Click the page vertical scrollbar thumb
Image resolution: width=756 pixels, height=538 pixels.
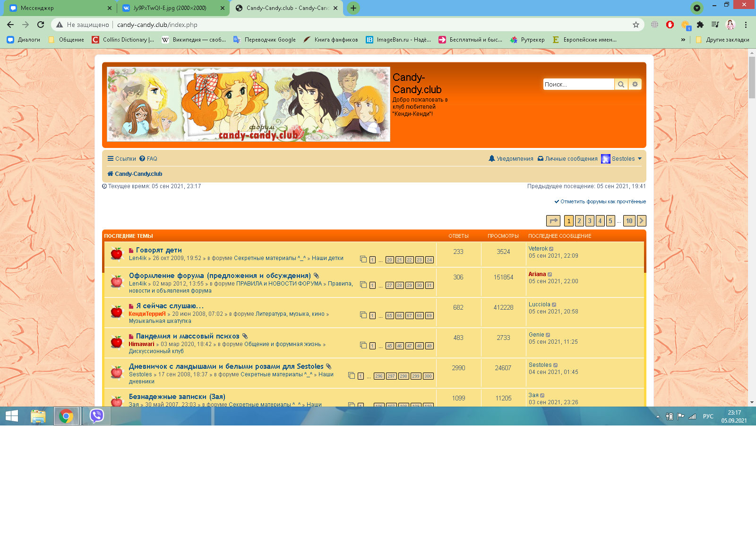coord(752,78)
